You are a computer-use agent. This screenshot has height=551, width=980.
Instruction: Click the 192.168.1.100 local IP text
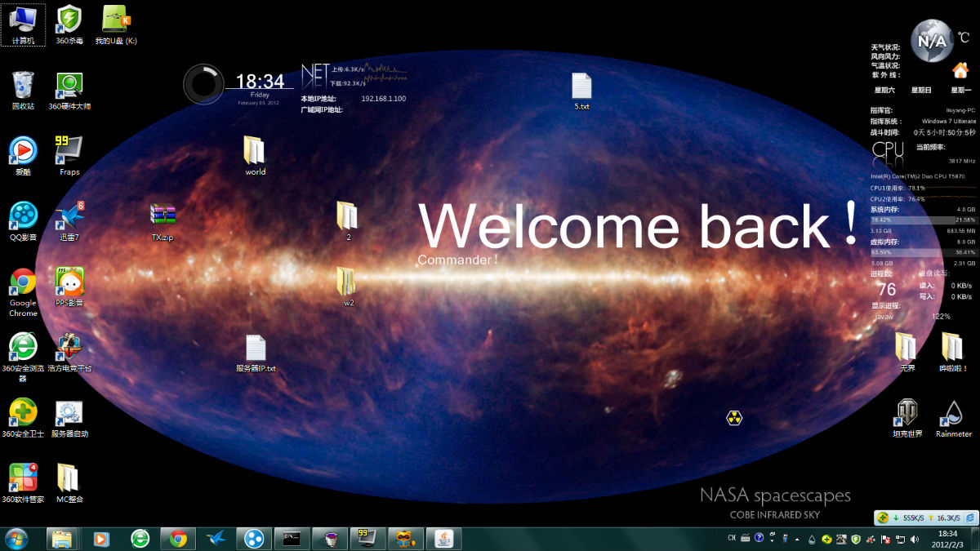pos(383,99)
